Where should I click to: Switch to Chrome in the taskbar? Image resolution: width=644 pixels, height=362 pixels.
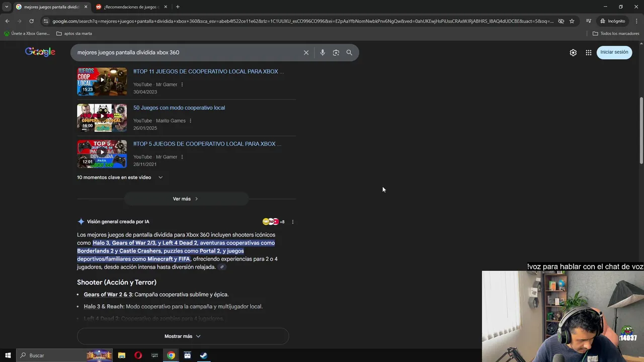coord(171,355)
